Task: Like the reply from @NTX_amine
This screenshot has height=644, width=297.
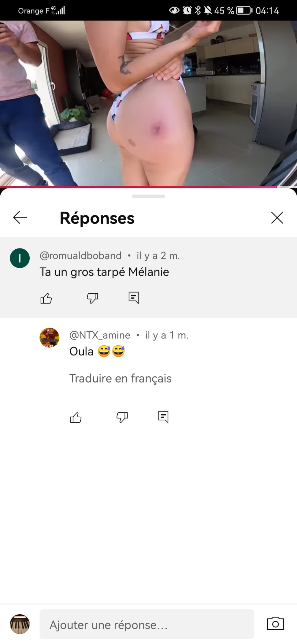Action: (x=76, y=417)
